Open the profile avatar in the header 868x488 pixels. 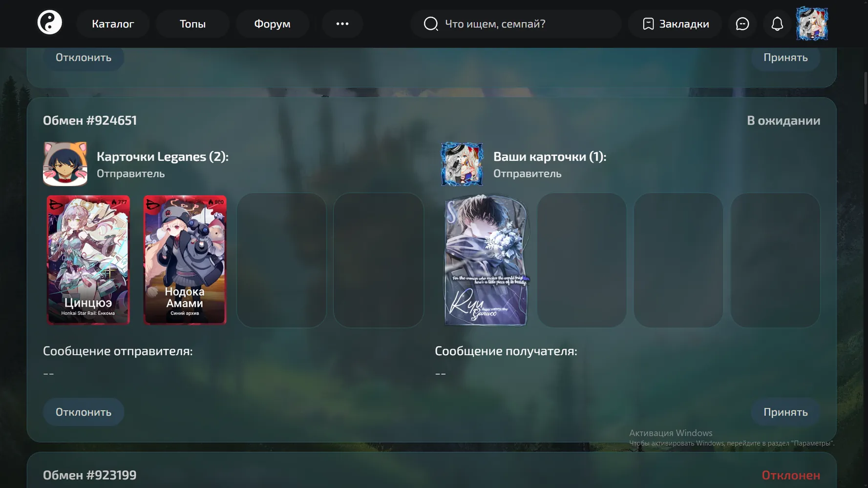coord(812,23)
